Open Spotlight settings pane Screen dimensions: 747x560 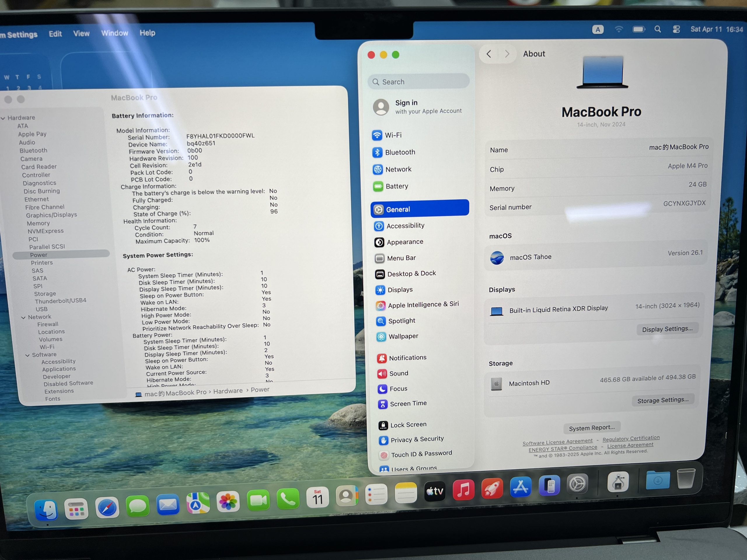(401, 321)
